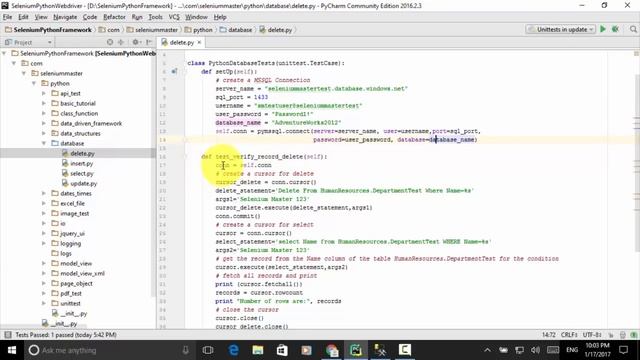Collapse the com folder
This screenshot has height=360, width=640.
click(x=14, y=63)
